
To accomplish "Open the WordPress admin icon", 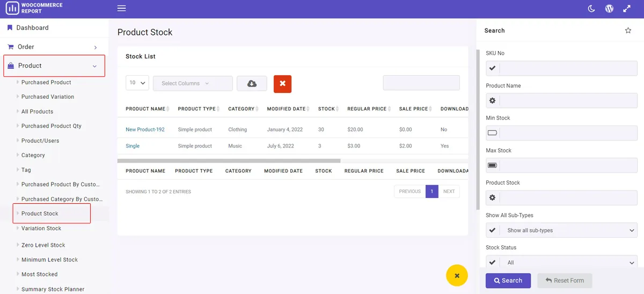I will [609, 9].
